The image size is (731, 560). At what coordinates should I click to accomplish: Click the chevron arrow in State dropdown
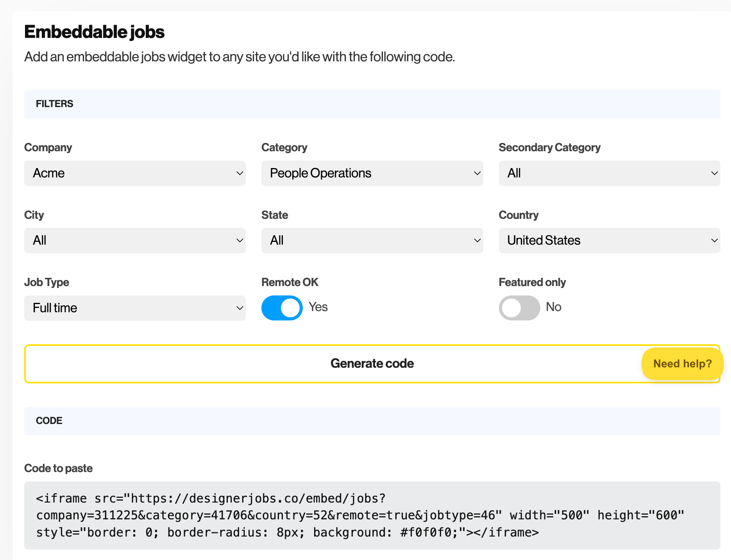pos(477,240)
